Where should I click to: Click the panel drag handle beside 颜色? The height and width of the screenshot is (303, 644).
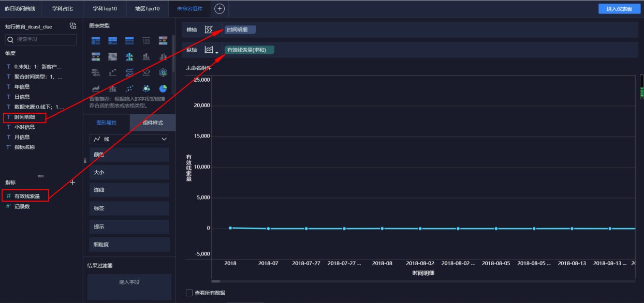(85, 160)
